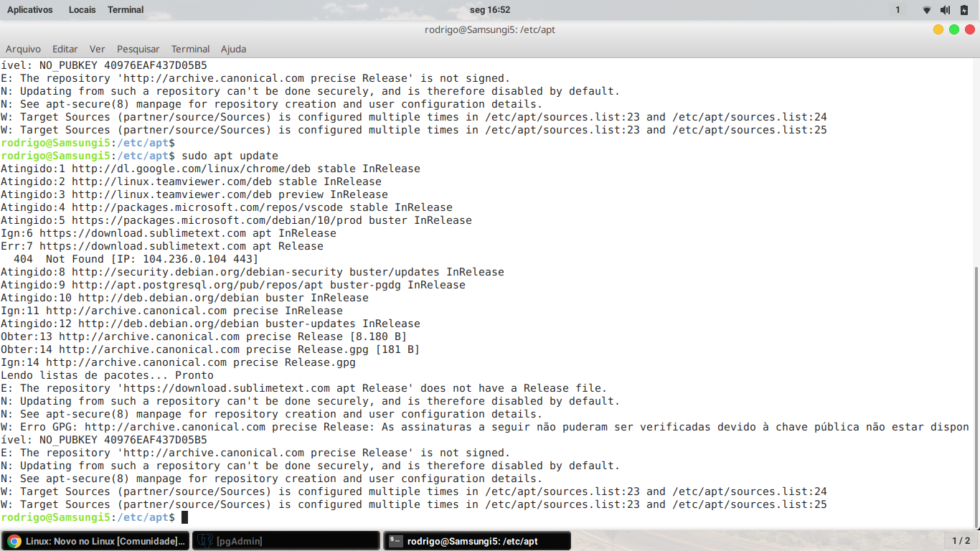Click the Chrome icon in the taskbar
The width and height of the screenshot is (980, 551).
tap(14, 541)
